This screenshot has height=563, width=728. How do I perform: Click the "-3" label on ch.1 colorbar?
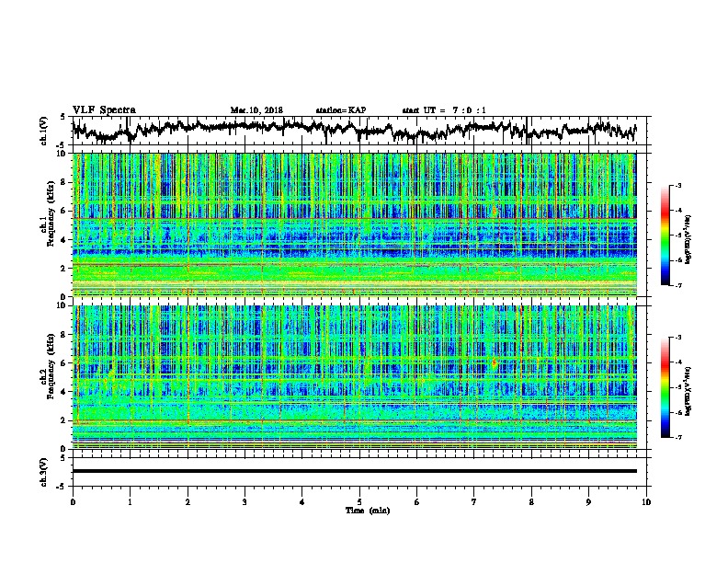coord(678,186)
